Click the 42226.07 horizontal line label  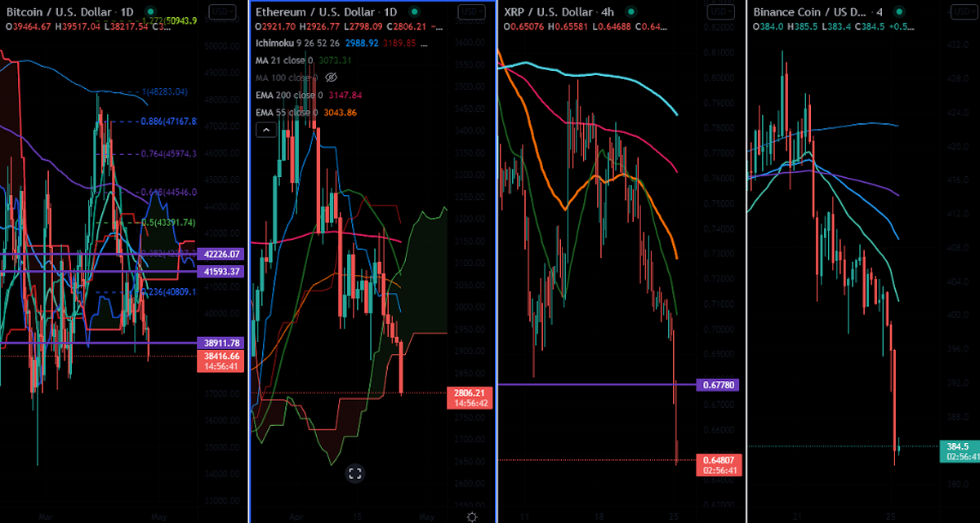click(221, 255)
